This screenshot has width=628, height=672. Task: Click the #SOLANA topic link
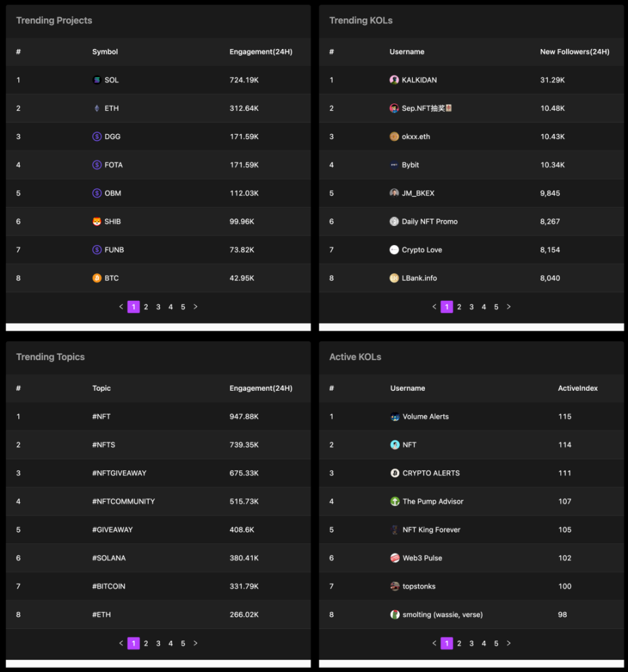pyautogui.click(x=109, y=558)
